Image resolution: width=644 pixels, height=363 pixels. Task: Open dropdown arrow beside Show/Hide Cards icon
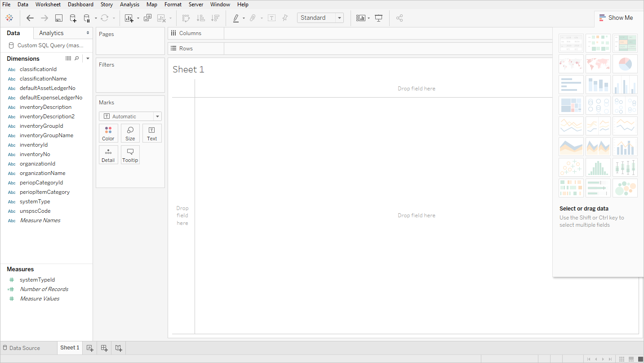tap(369, 18)
